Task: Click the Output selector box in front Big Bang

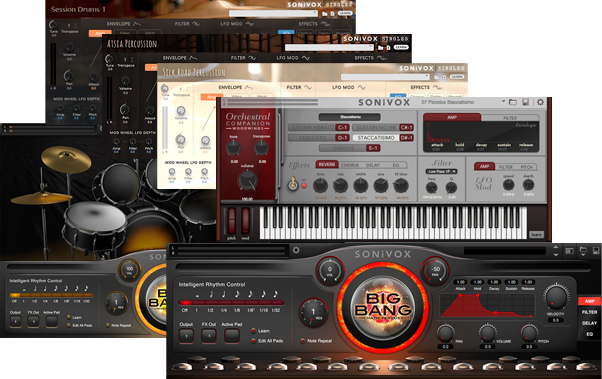Action: pos(186,336)
